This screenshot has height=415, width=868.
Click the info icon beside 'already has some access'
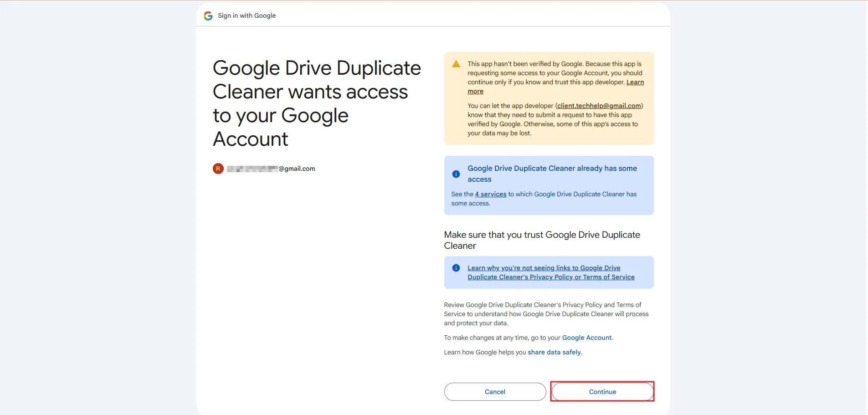pyautogui.click(x=456, y=174)
